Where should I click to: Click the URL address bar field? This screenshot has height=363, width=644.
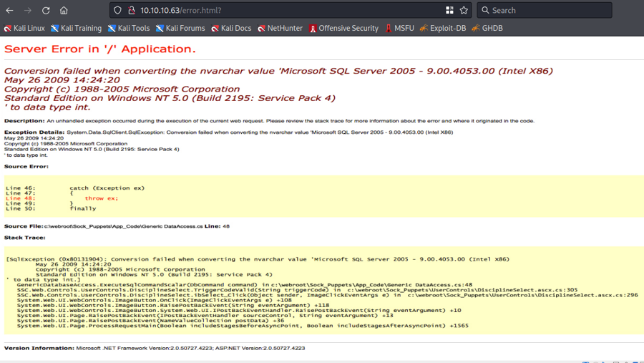286,11
